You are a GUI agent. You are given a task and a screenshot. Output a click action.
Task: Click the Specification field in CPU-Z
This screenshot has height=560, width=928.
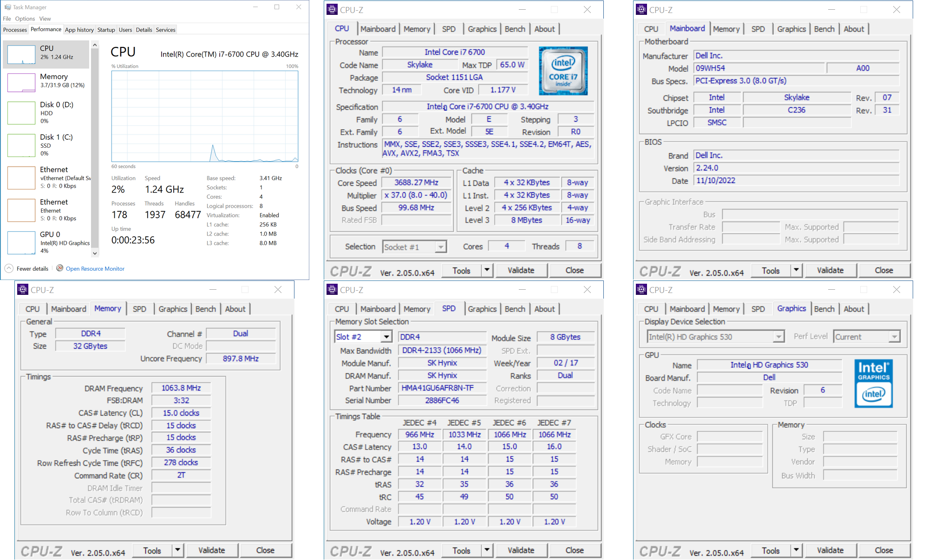pyautogui.click(x=487, y=106)
